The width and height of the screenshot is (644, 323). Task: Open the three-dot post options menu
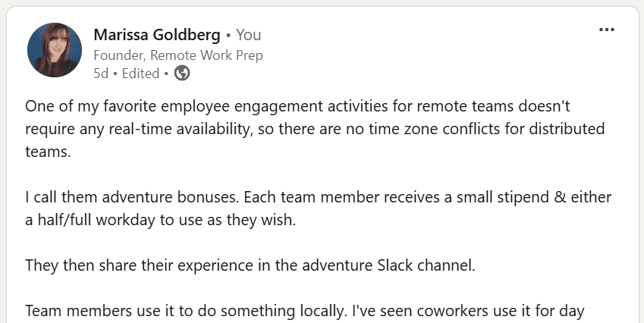[x=607, y=30]
